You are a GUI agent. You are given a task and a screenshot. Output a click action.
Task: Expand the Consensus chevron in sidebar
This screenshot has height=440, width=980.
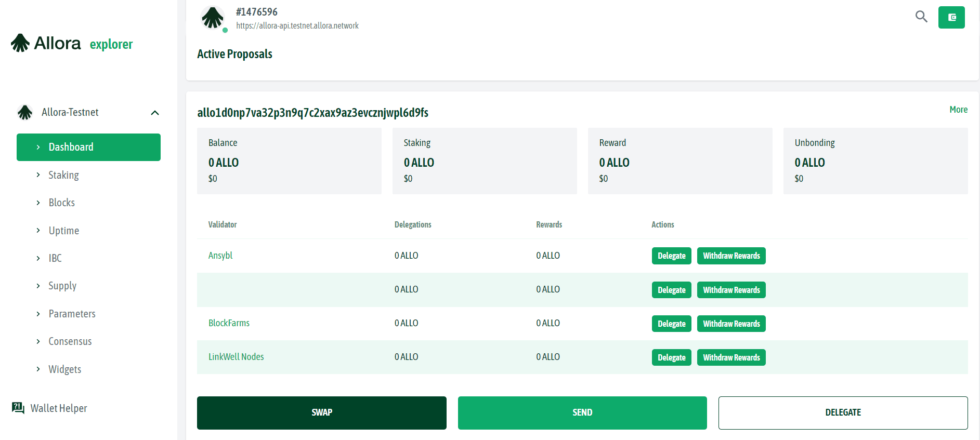click(x=38, y=341)
